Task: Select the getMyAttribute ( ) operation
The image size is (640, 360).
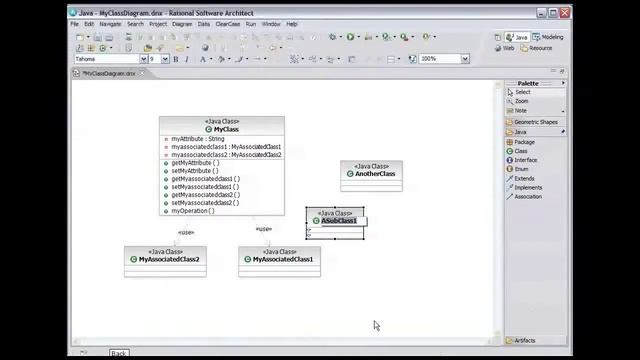Action: [195, 163]
